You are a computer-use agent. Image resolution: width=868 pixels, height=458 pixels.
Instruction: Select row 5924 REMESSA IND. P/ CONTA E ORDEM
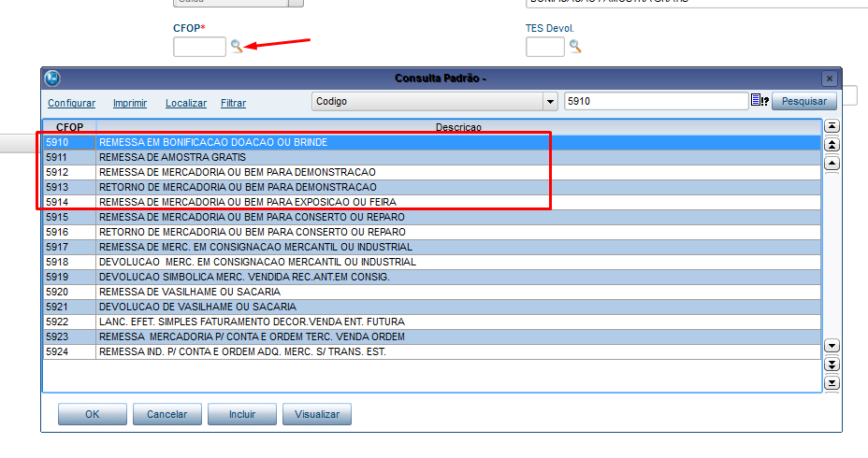tap(432, 351)
